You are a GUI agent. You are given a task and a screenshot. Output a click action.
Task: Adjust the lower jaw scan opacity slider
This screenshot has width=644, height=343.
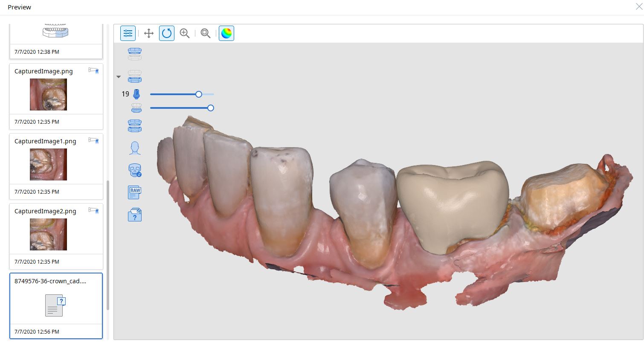tap(210, 108)
